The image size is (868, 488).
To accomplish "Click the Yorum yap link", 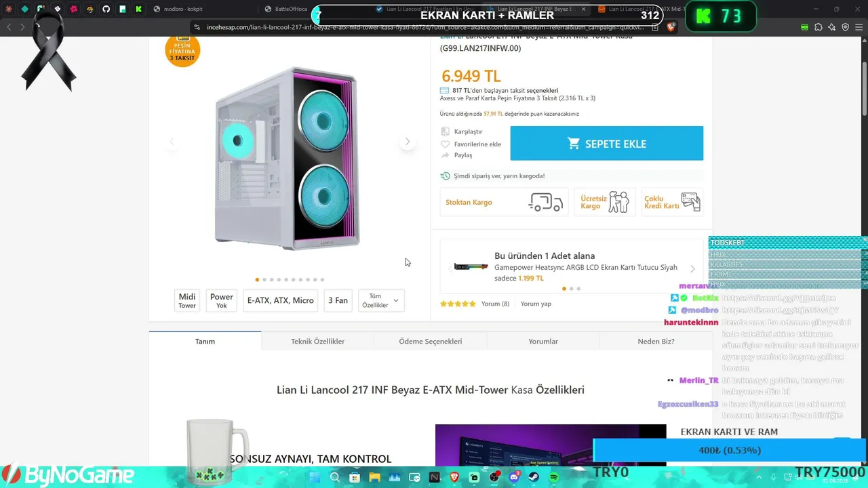I will (536, 304).
